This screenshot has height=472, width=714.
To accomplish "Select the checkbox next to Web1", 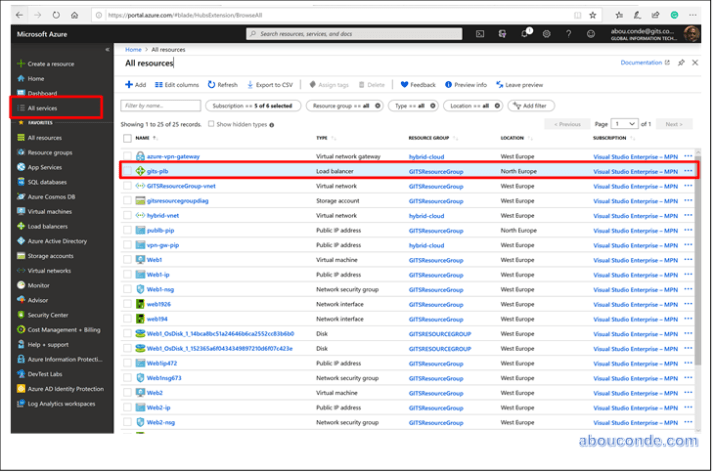I will click(126, 258).
